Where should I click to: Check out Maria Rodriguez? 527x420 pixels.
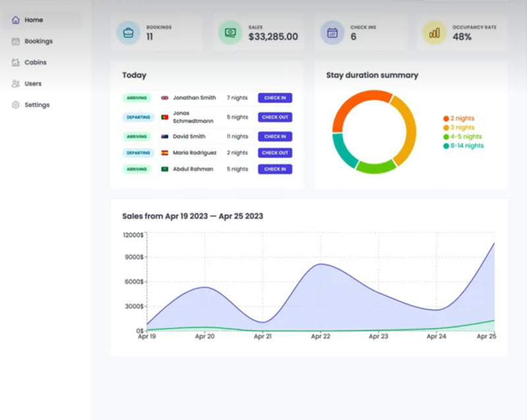pos(275,153)
